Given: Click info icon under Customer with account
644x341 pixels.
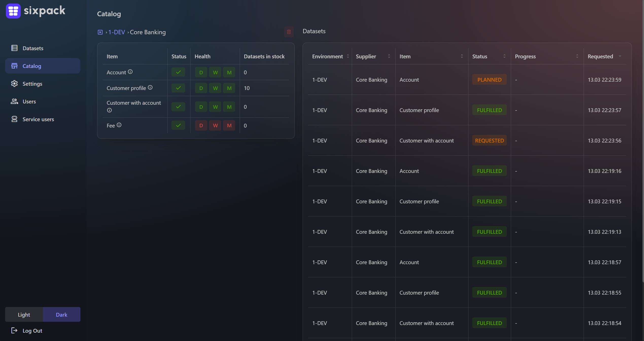Looking at the screenshot, I should [109, 110].
